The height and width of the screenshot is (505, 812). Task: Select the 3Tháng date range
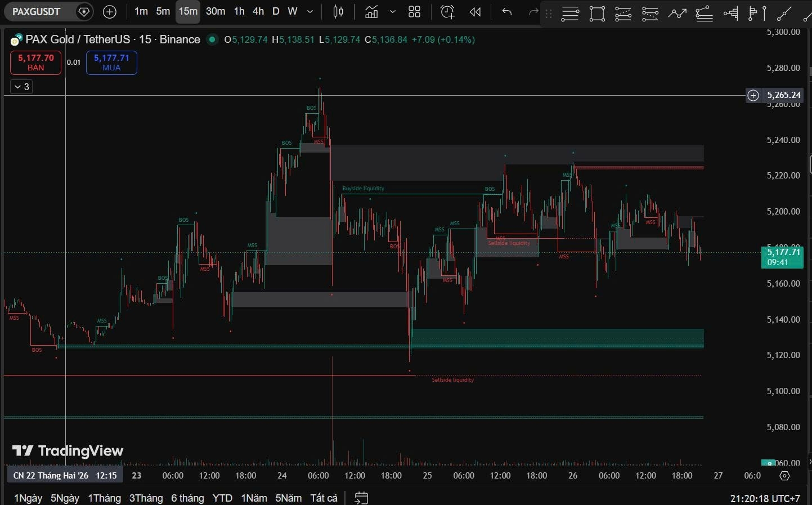click(x=146, y=498)
